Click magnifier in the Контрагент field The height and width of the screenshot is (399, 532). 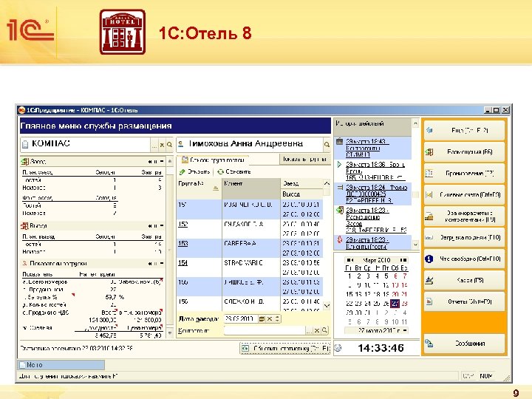tap(324, 330)
